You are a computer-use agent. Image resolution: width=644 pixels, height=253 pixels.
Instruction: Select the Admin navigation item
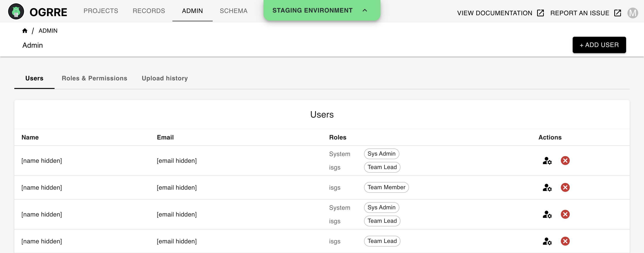pos(192,11)
